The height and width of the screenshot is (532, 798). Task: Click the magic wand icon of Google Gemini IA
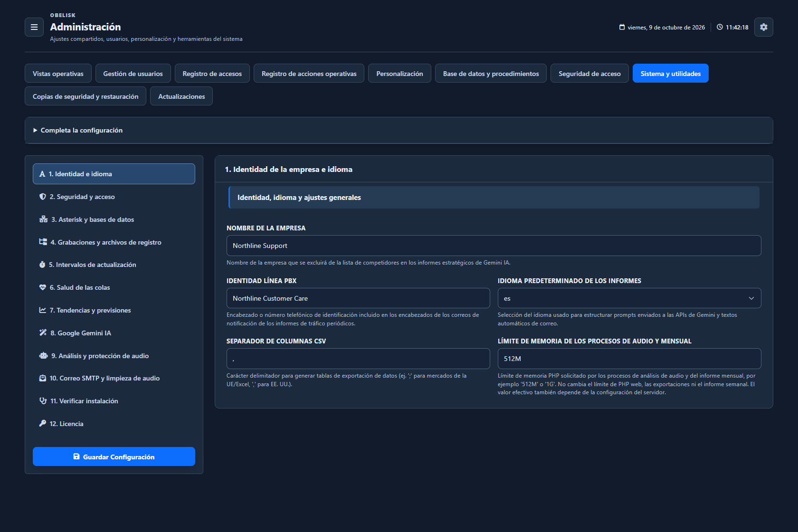coord(43,333)
